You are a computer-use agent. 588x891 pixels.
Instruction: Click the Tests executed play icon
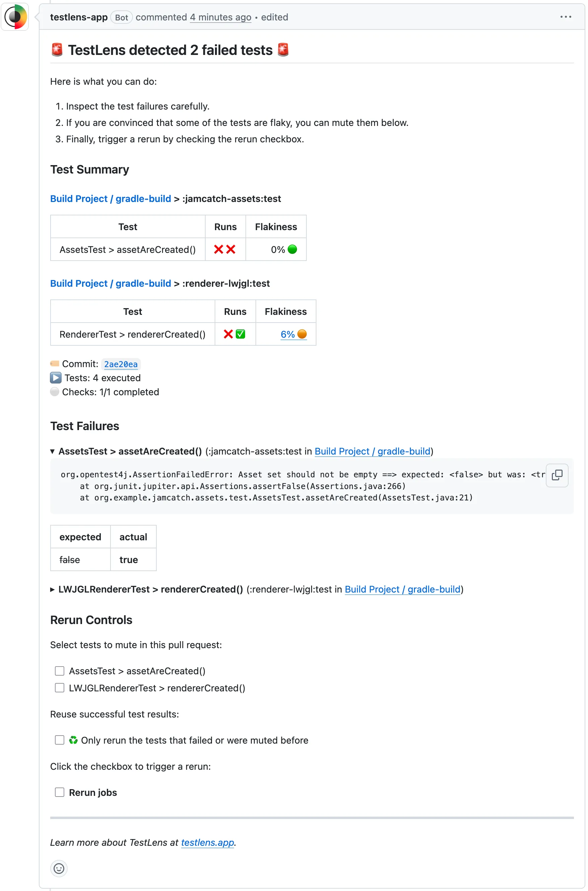point(56,378)
